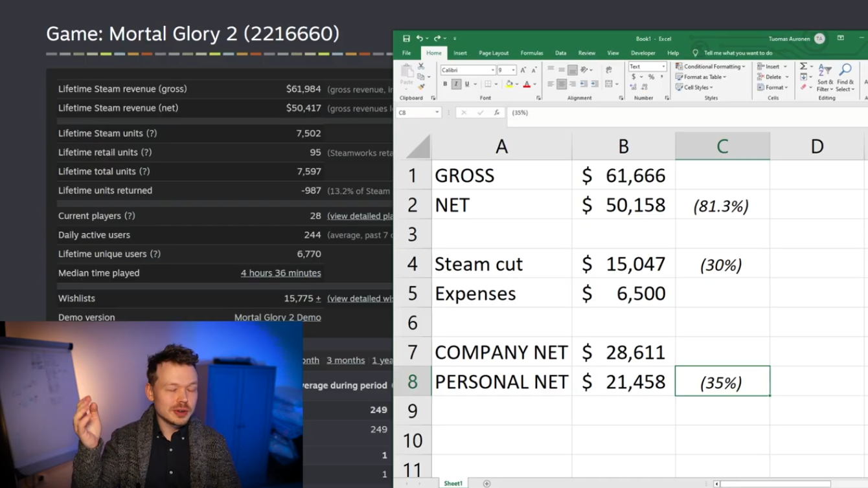
Task: Expand the Cell Styles gallery
Action: click(694, 87)
